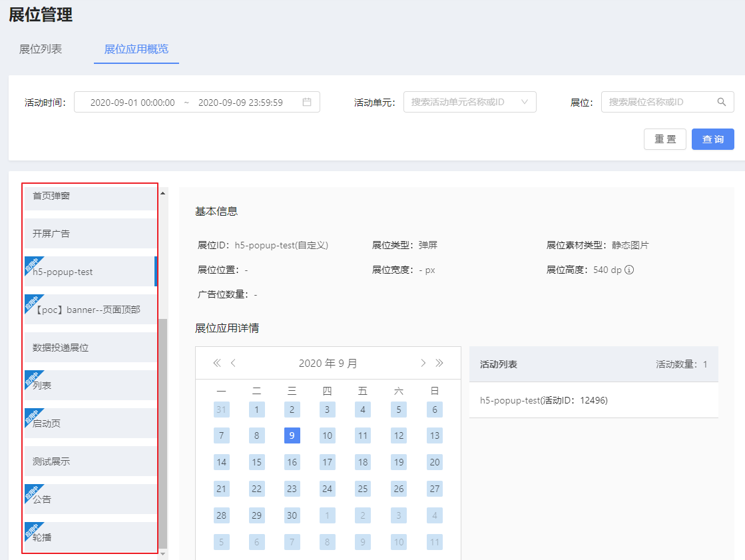Click the search magnifier icon in 展位 field
The height and width of the screenshot is (560, 745).
click(721, 102)
